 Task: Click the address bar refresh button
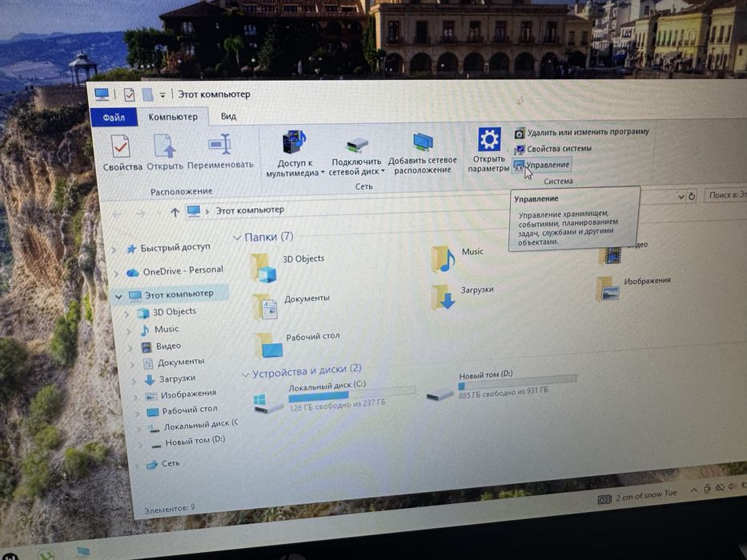pos(692,196)
